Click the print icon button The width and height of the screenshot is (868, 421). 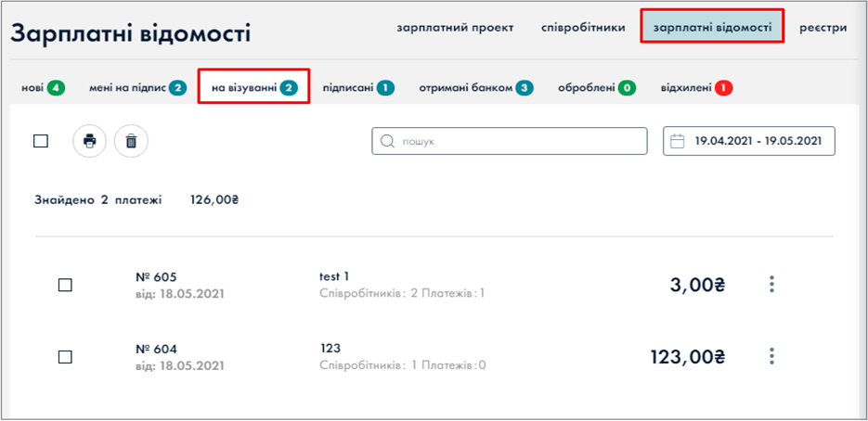(x=89, y=141)
